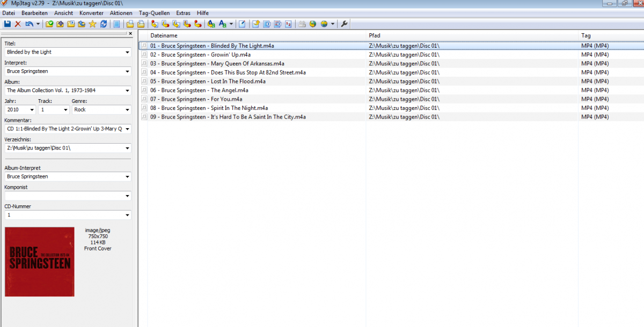Viewport: 644px width, 327px height.
Task: Select file 07 - For You.m4a
Action: (x=196, y=99)
